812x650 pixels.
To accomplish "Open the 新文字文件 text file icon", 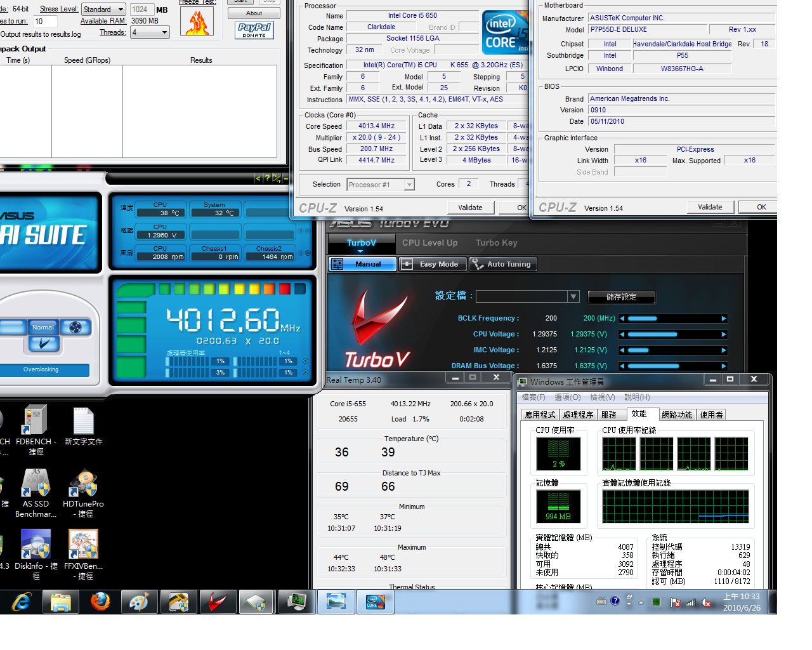I will (83, 427).
